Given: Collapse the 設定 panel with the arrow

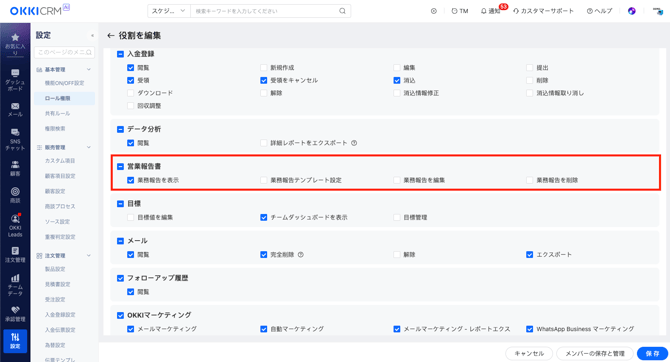Looking at the screenshot, I should 92,35.
